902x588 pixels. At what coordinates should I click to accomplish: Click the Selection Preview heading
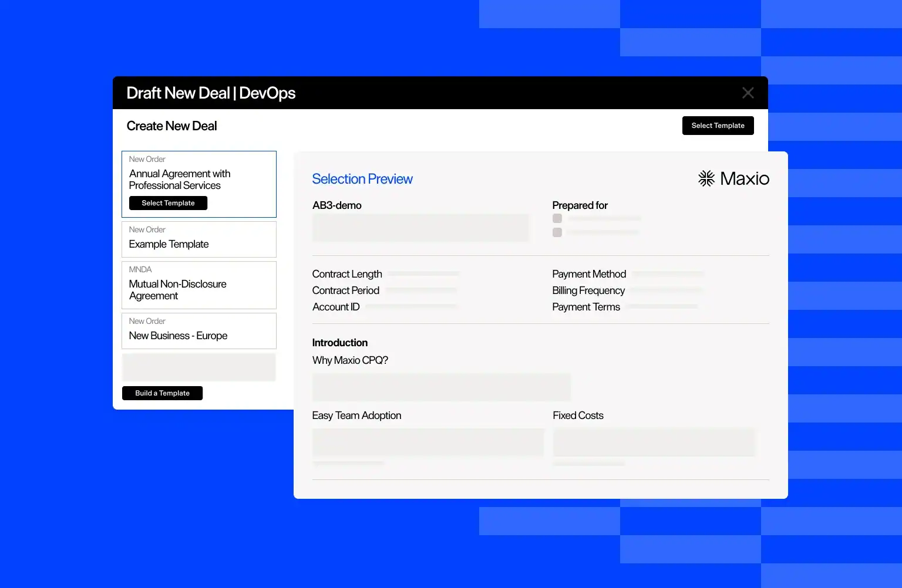click(362, 179)
